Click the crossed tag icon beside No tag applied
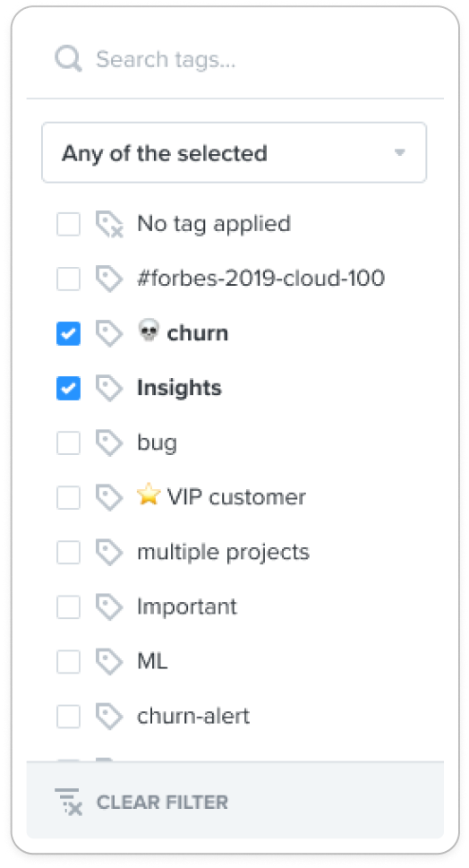 109,224
